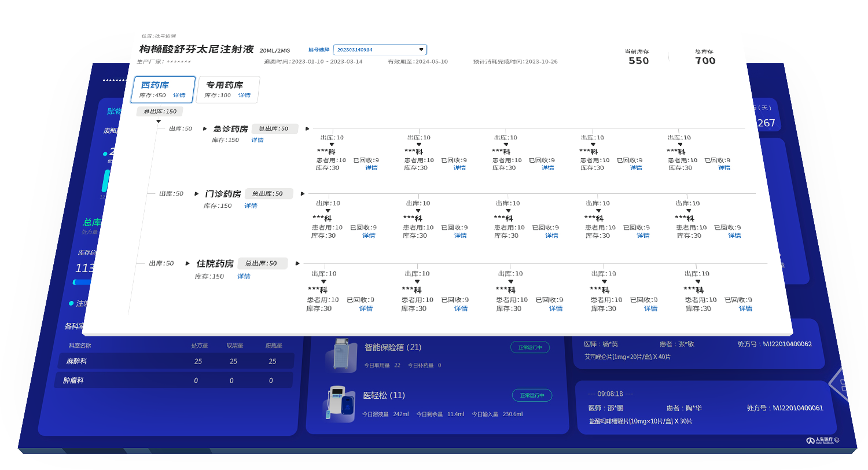
Task: Click the 医轻松 (11) title
Action: 384,396
